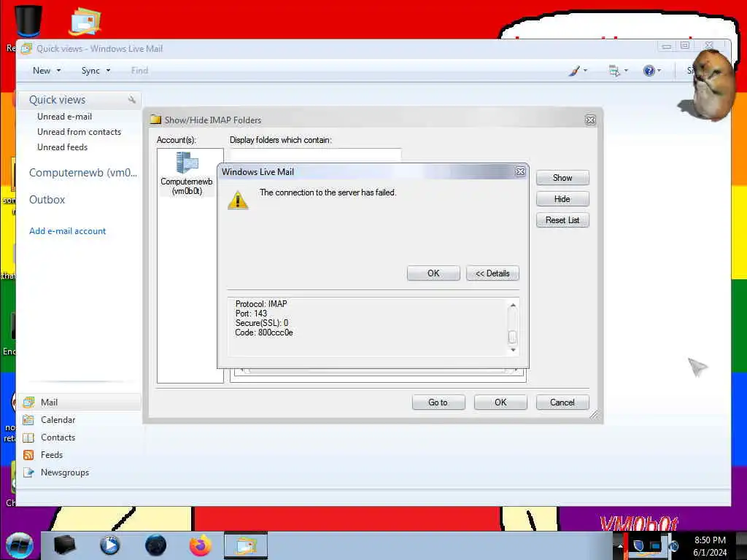
Task: Click the Mail envelope icon
Action: tap(28, 402)
